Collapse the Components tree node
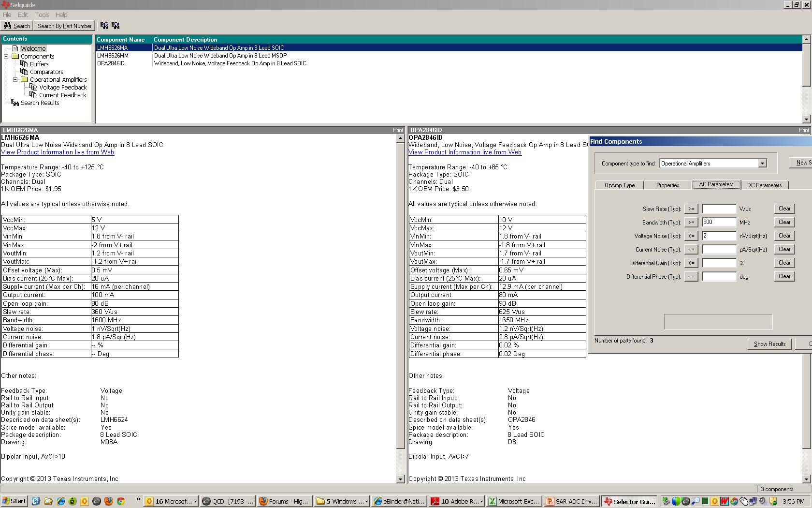The image size is (812, 508). pyautogui.click(x=6, y=56)
